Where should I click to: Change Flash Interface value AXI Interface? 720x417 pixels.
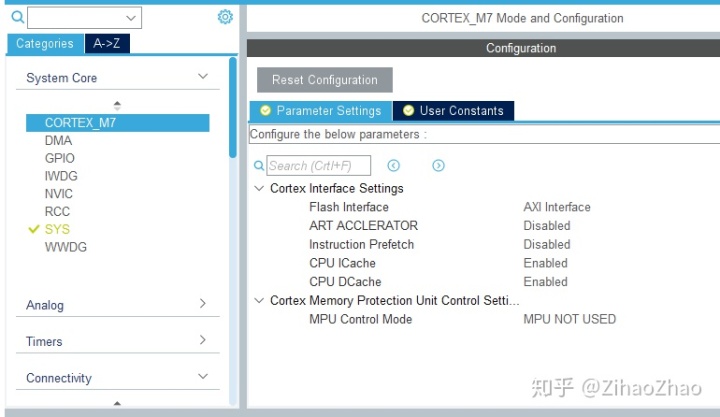[x=557, y=207]
